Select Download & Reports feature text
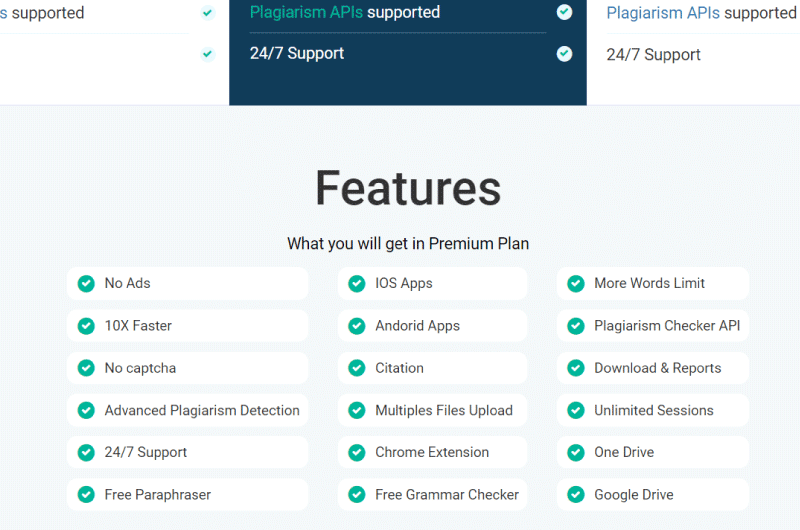 658,368
